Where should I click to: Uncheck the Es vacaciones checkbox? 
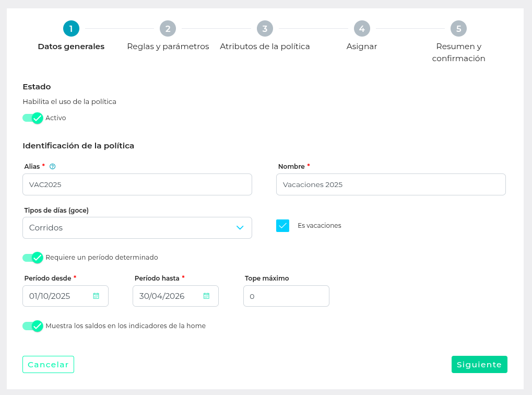click(x=282, y=226)
